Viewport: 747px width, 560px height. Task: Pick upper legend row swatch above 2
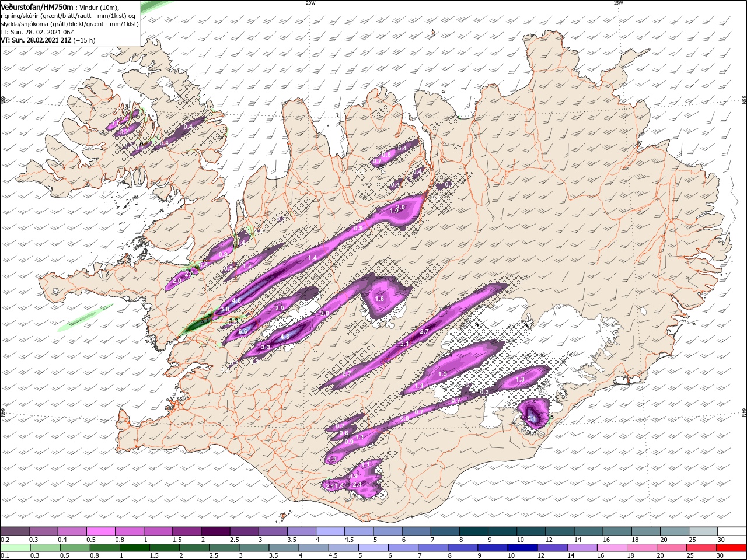[215, 531]
